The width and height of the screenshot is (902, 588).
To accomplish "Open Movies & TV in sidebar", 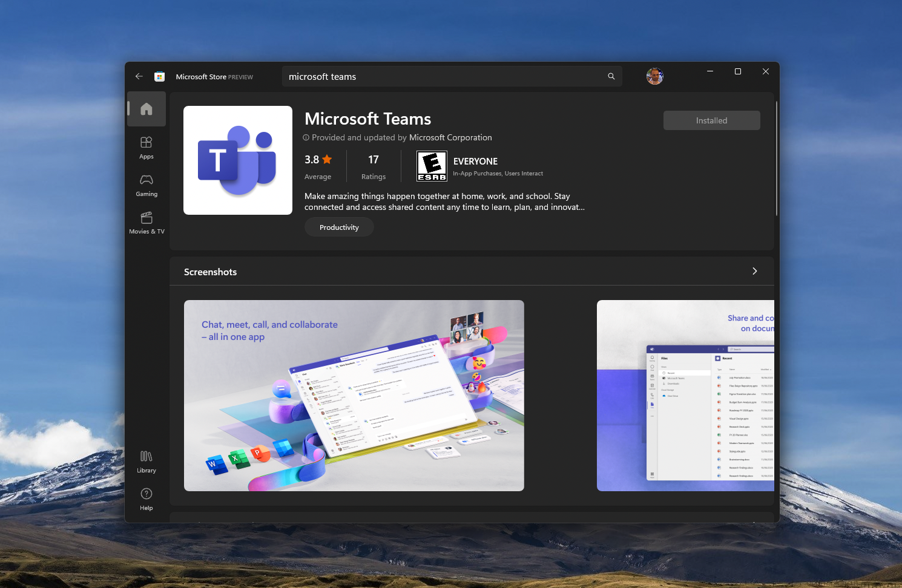I will point(146,223).
